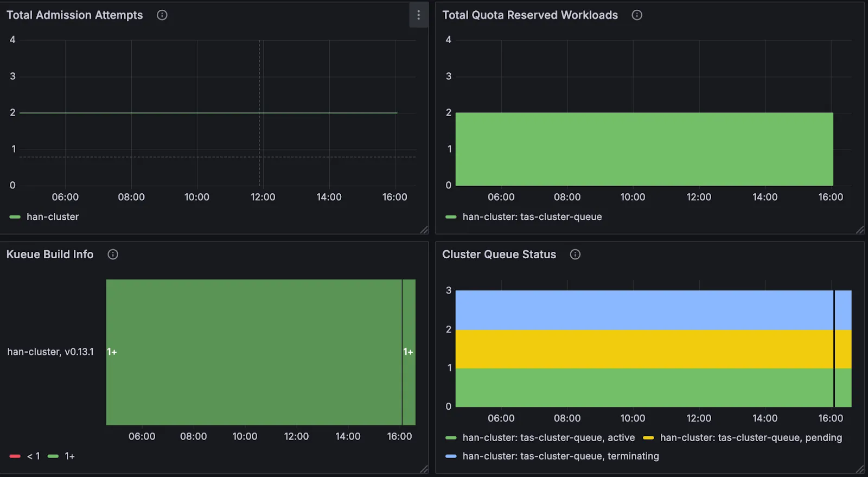The height and width of the screenshot is (477, 868).
Task: Show info for Total Admission Attempts
Action: [x=162, y=15]
